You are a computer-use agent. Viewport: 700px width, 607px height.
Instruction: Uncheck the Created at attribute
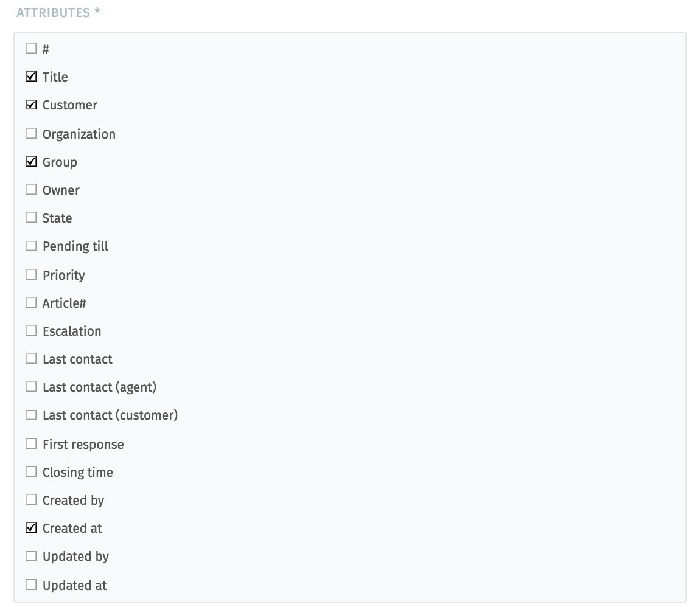click(x=31, y=527)
